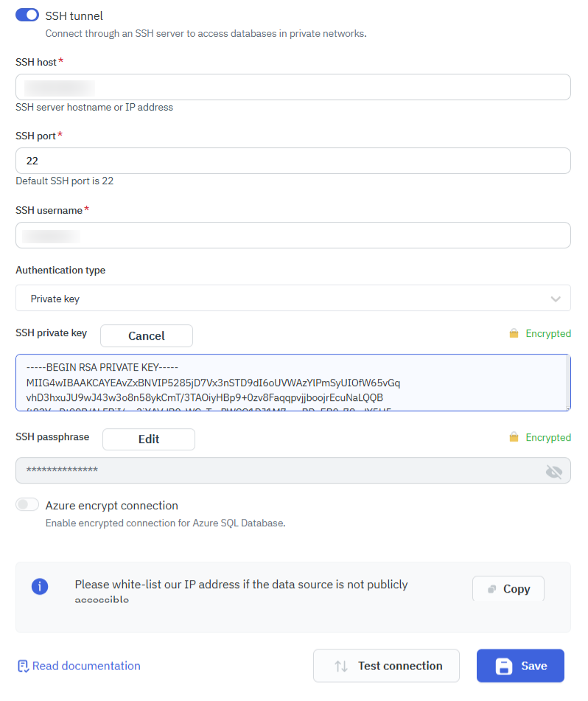
Task: Save the SSH tunnel settings
Action: tap(520, 665)
